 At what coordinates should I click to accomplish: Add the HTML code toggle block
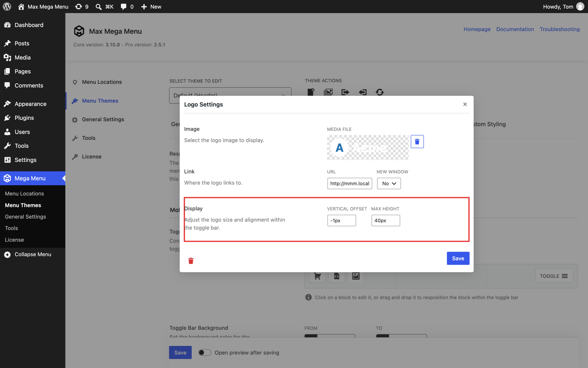click(x=336, y=276)
